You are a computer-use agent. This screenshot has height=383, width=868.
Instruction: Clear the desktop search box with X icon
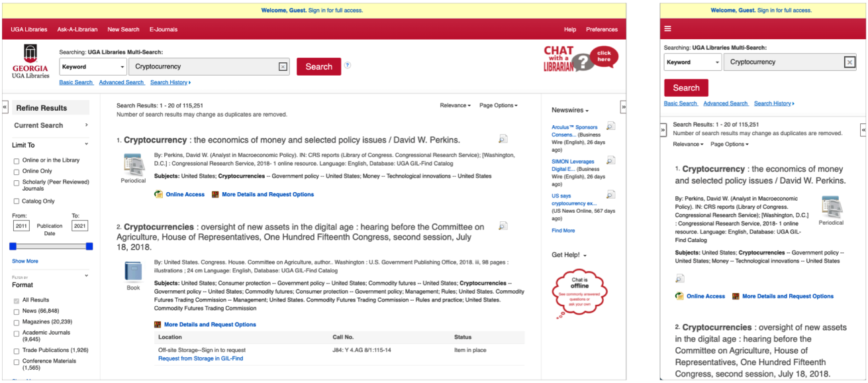283,67
